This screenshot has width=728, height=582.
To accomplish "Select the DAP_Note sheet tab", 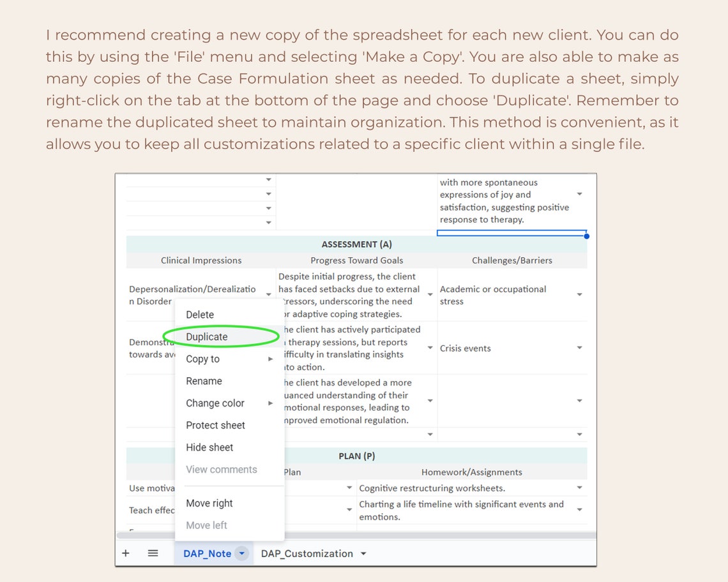I will (x=206, y=553).
